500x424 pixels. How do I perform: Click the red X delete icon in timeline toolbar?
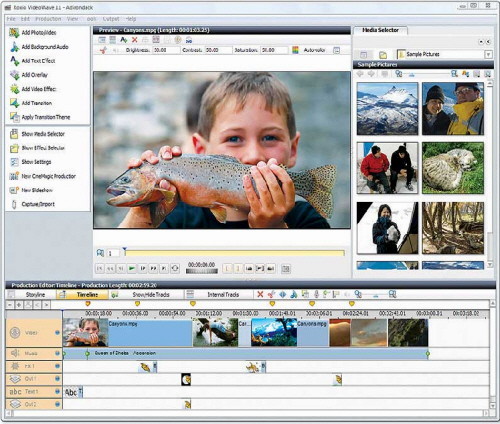point(260,294)
